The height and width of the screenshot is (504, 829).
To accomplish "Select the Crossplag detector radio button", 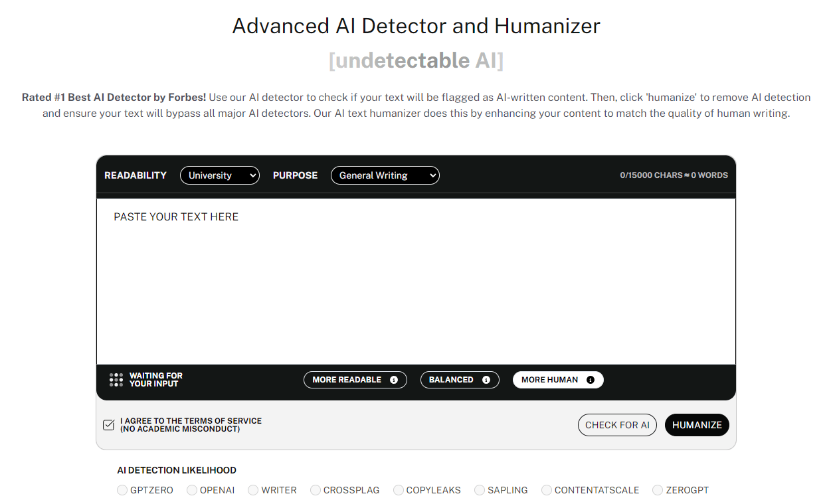I will pos(316,490).
